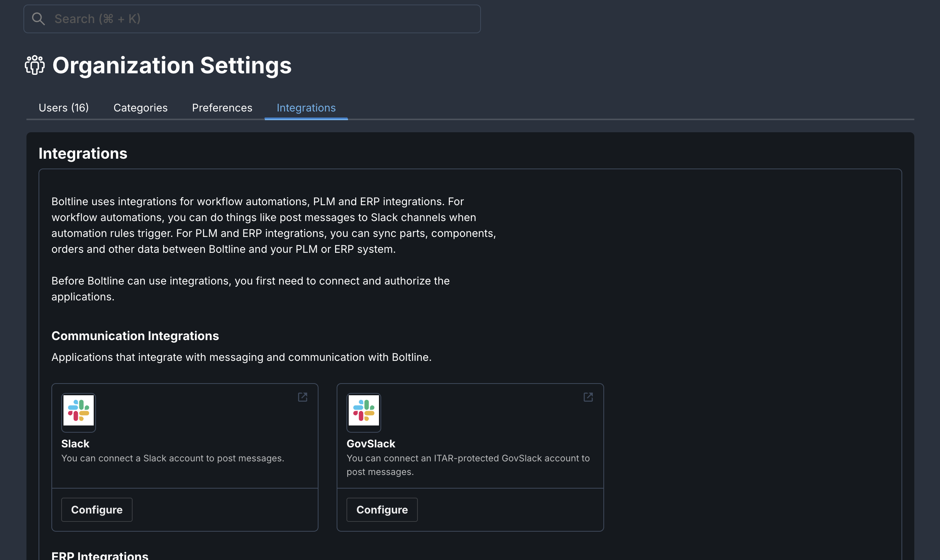Click the Slack logo icon

[x=78, y=412]
